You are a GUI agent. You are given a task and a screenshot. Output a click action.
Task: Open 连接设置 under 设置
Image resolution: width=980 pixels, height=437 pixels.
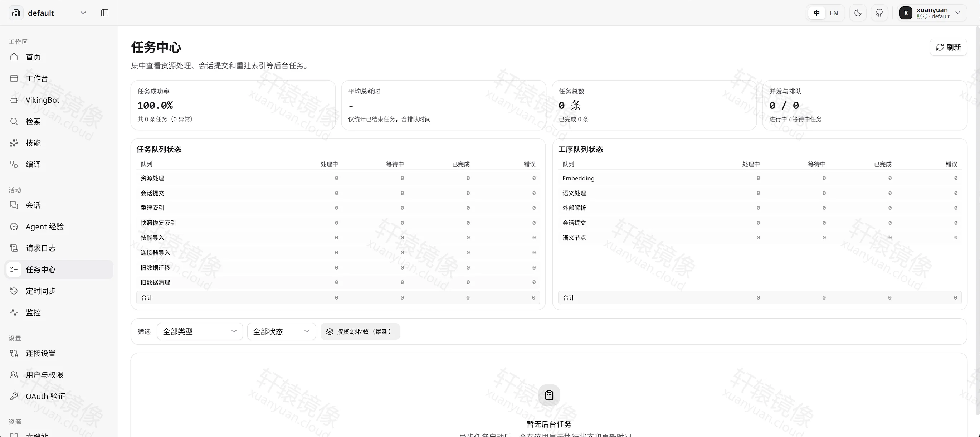[59, 353]
